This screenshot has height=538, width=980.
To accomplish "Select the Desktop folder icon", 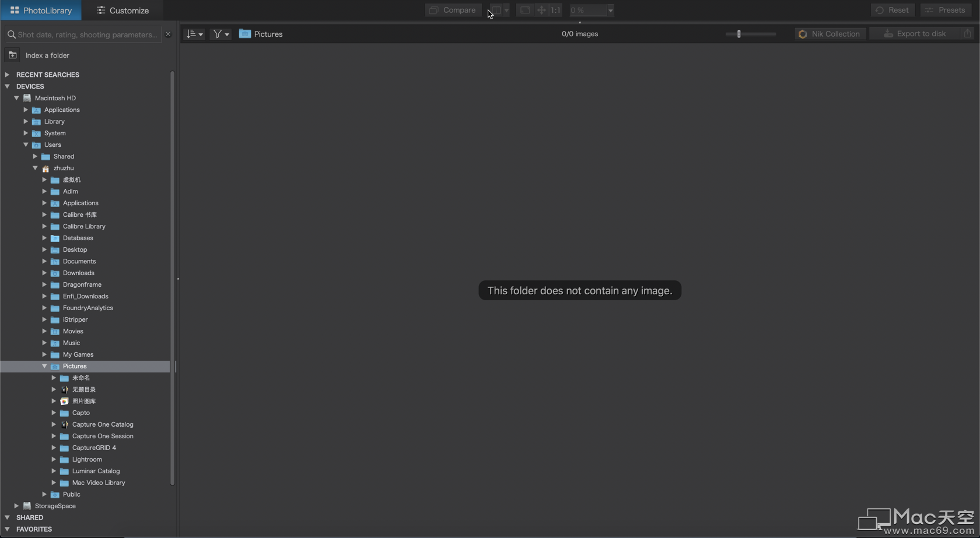I will point(55,249).
